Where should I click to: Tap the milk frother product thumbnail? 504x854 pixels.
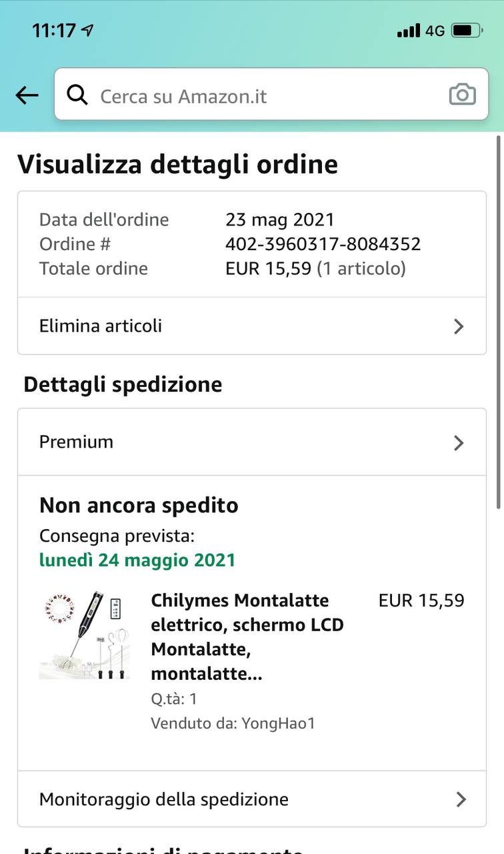[x=85, y=634]
